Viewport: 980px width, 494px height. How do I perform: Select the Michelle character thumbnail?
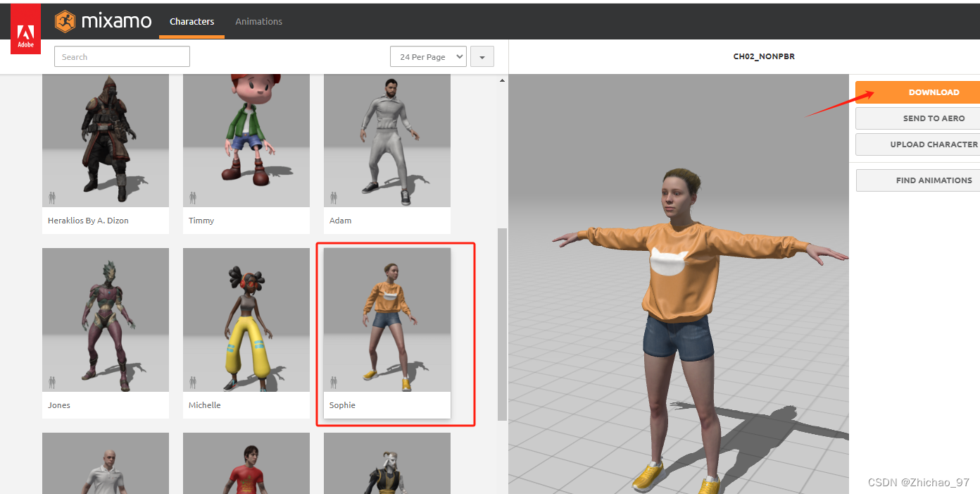pyautogui.click(x=246, y=320)
